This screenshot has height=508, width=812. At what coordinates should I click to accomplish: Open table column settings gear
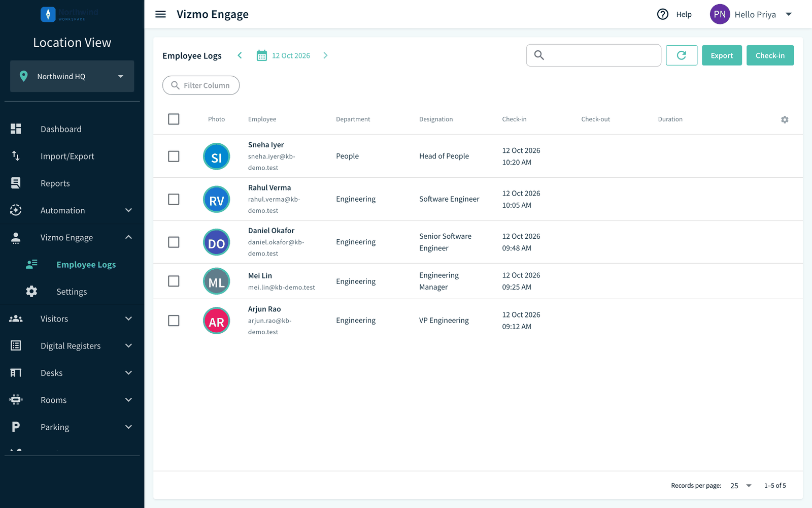coord(785,119)
